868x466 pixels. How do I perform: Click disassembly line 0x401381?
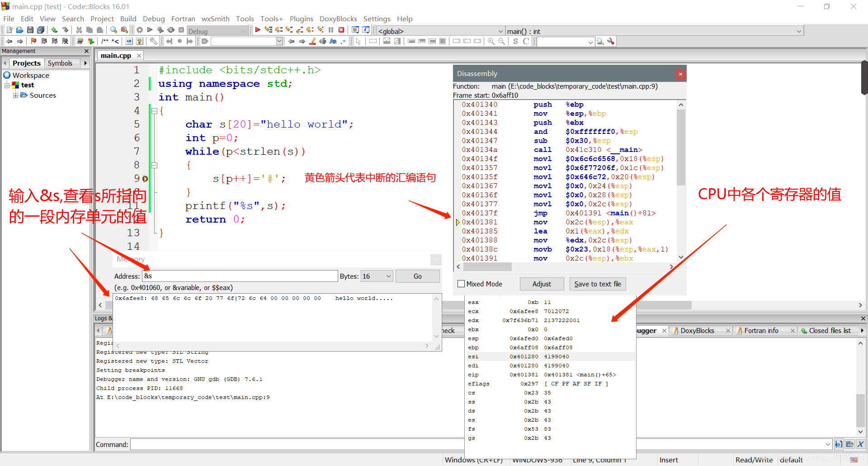pos(565,222)
